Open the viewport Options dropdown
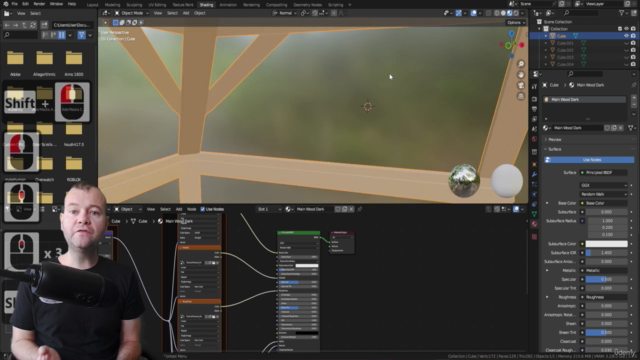The width and height of the screenshot is (640, 360). point(516,22)
